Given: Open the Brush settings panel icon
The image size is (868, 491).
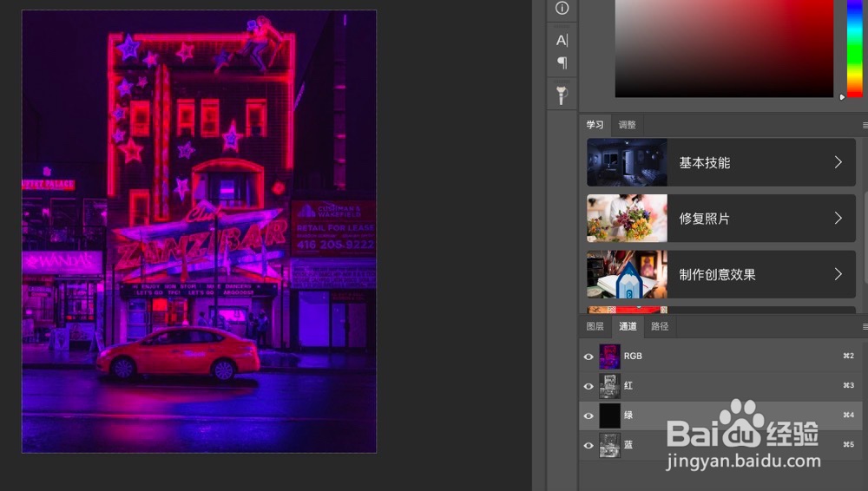Looking at the screenshot, I should [562, 95].
